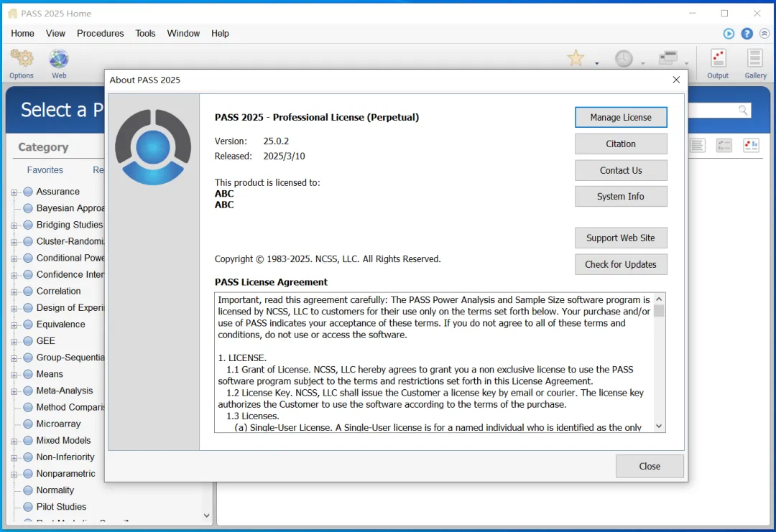
Task: Close the About dialog with Close button
Action: click(x=650, y=466)
